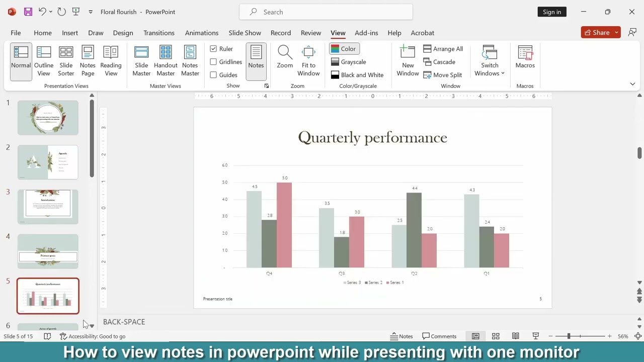This screenshot has height=362, width=644.
Task: Start slideshow from beginning in Quick Access Toolbar
Action: 75,12
